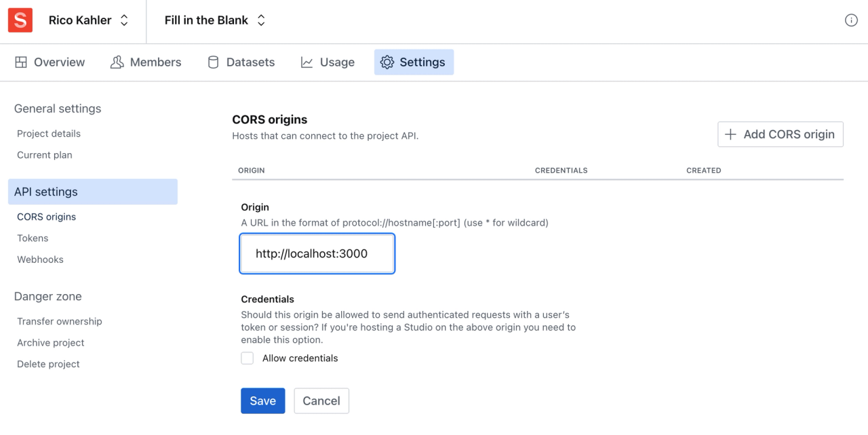
Task: Open the Tokens settings page
Action: coord(33,238)
